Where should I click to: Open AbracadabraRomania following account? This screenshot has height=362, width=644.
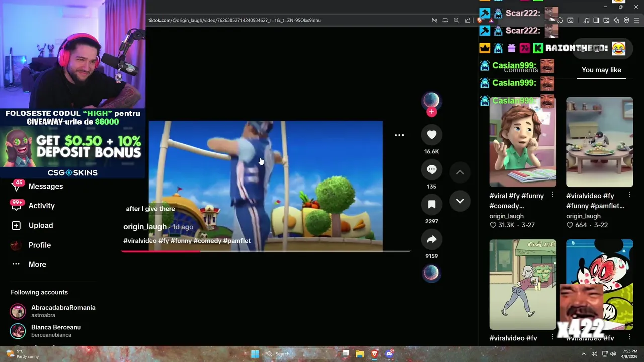(53, 311)
